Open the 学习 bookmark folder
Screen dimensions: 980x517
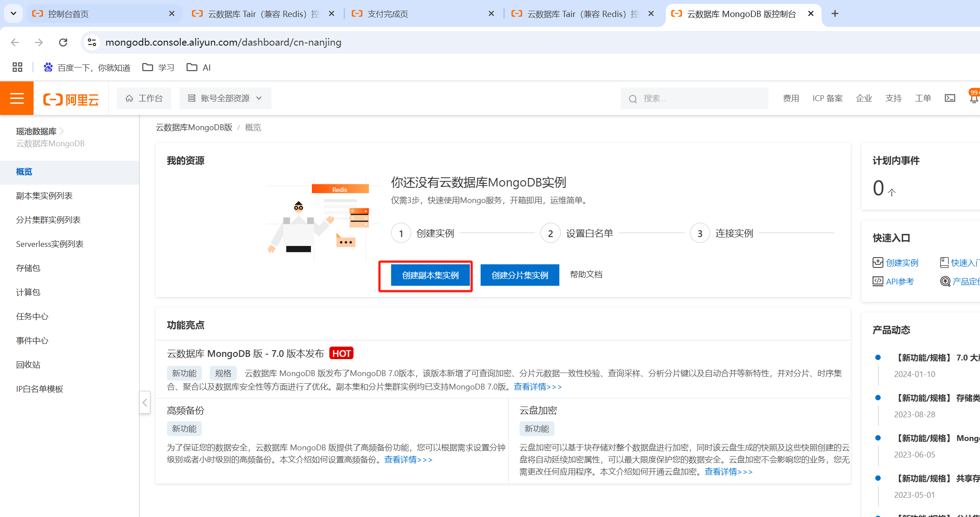[158, 67]
